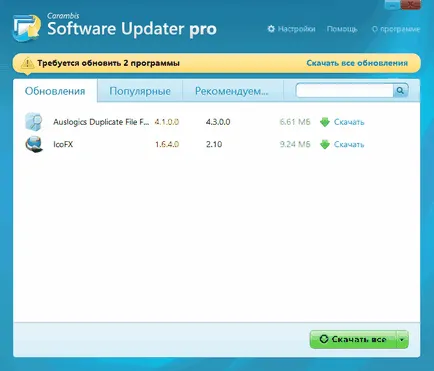Click green download arrow for Auslogics row
Viewport: 434px width, 371px height.
(x=325, y=122)
